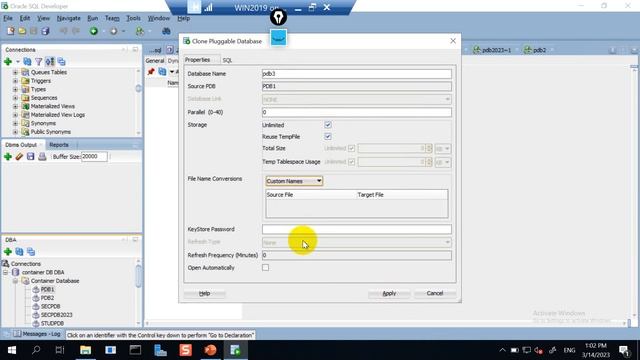Image resolution: width=640 pixels, height=360 pixels.
Task: Open File Explorer from the taskbar
Action: pyautogui.click(x=85, y=350)
